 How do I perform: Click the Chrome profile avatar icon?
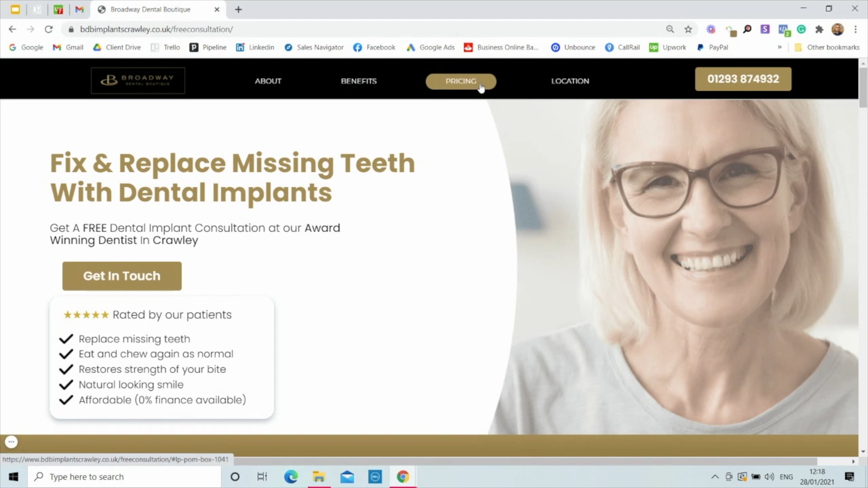point(839,29)
